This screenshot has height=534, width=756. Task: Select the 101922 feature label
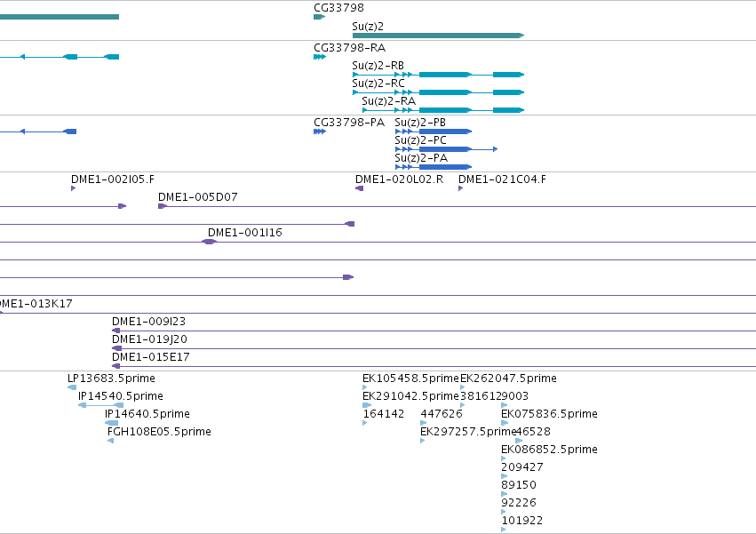tap(522, 522)
